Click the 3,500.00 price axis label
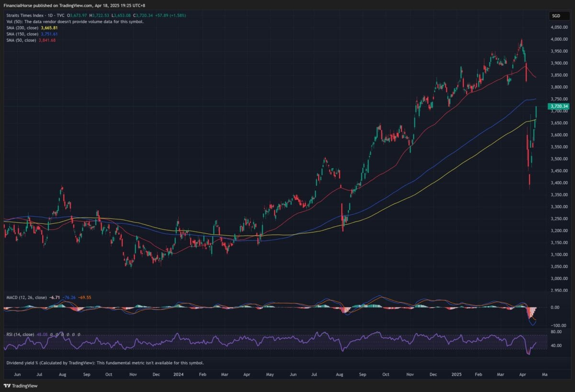 point(559,159)
